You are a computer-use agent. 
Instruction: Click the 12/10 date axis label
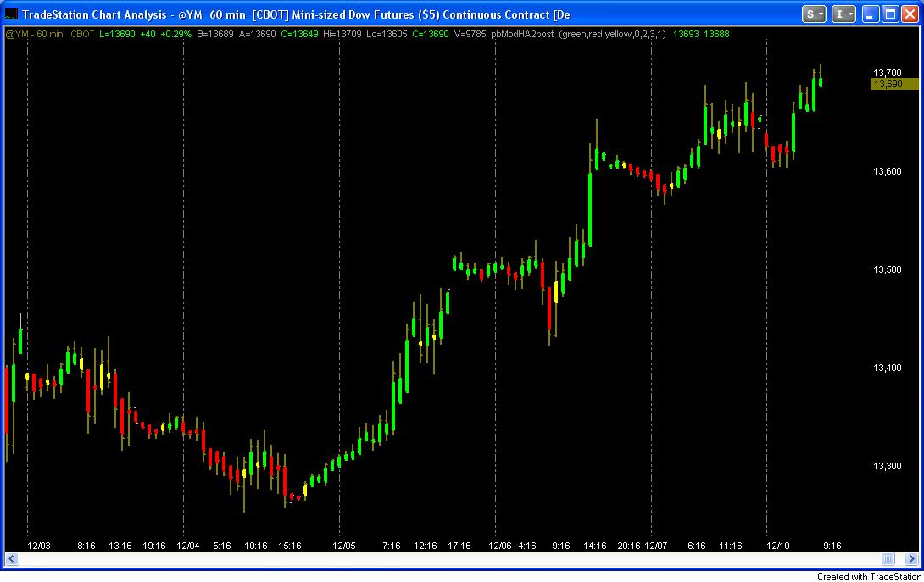click(x=778, y=546)
